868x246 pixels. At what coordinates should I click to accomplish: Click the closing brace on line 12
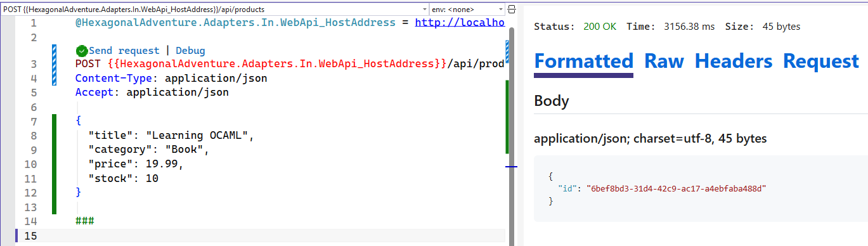tap(78, 193)
